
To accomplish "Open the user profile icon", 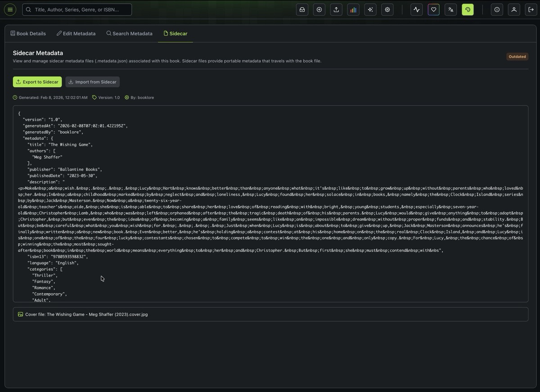I will tap(514, 9).
